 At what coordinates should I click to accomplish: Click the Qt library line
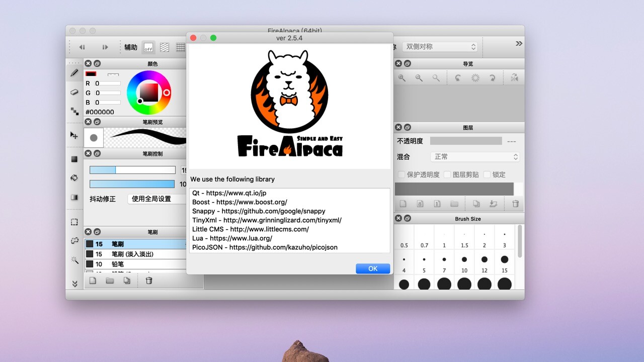click(229, 193)
